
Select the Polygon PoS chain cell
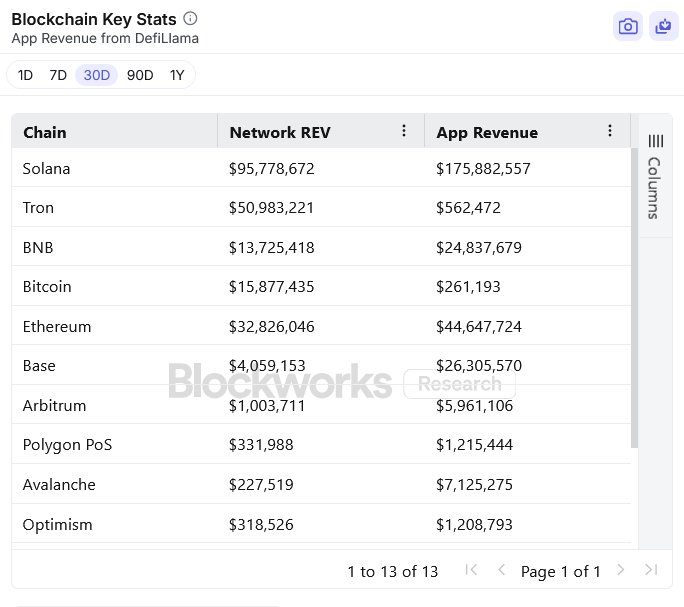pyautogui.click(x=114, y=445)
